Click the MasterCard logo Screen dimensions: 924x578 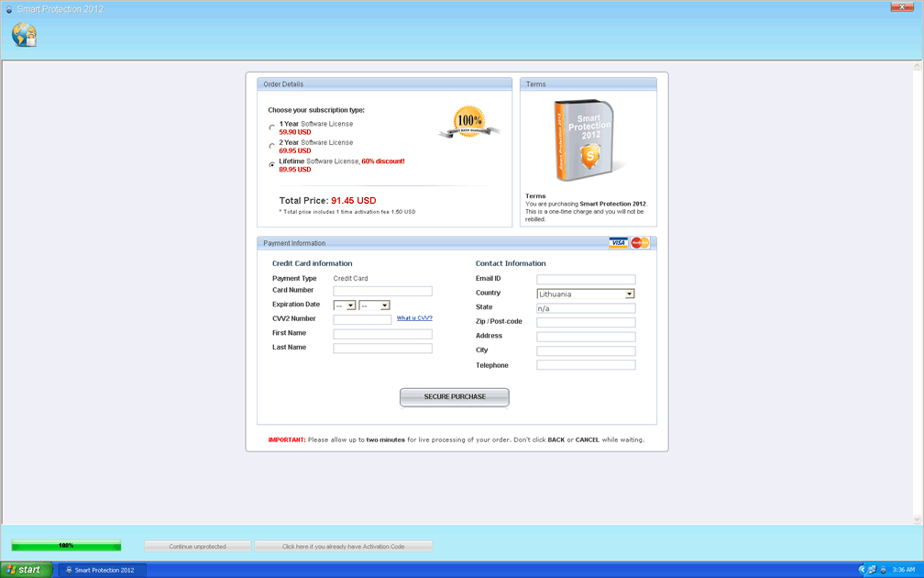point(640,243)
